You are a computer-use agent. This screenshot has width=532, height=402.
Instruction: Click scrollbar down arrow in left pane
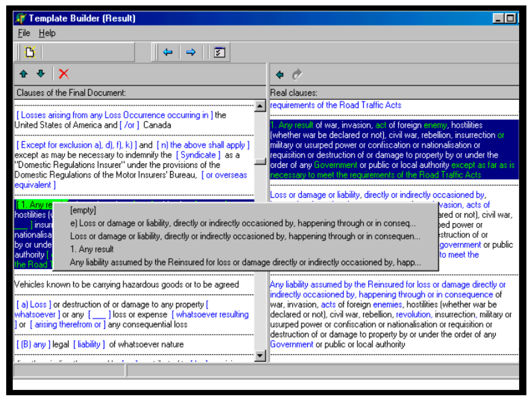(x=260, y=355)
